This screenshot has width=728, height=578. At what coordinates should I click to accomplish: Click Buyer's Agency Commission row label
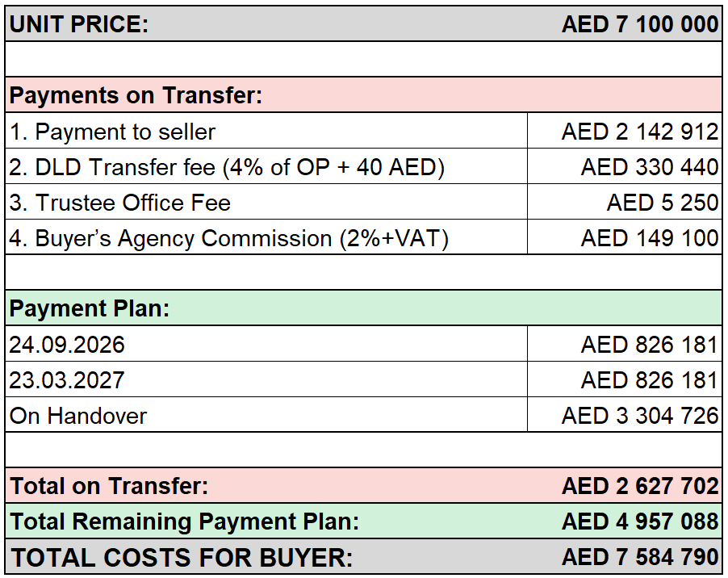pyautogui.click(x=229, y=239)
